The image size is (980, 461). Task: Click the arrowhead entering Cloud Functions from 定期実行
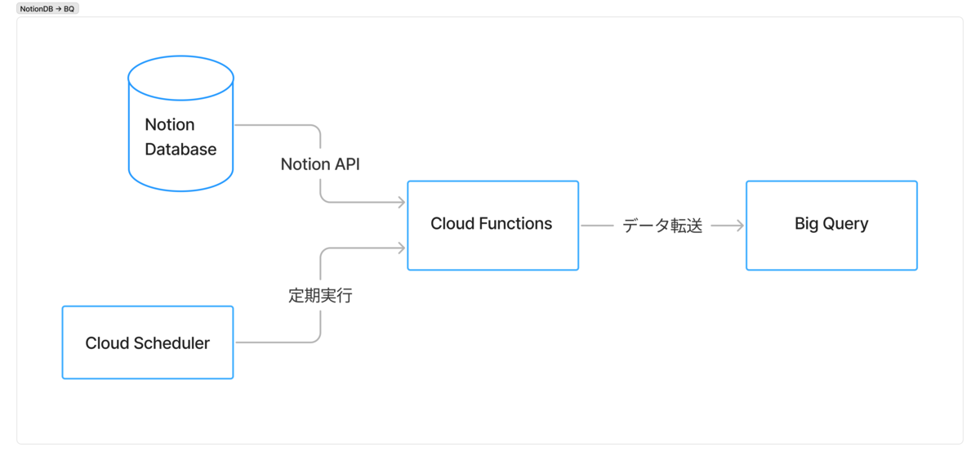coord(401,248)
